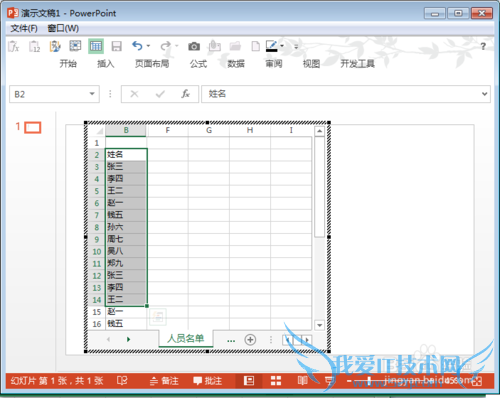Click the redo arrow icon
This screenshot has width=500, height=398.
[x=165, y=46]
